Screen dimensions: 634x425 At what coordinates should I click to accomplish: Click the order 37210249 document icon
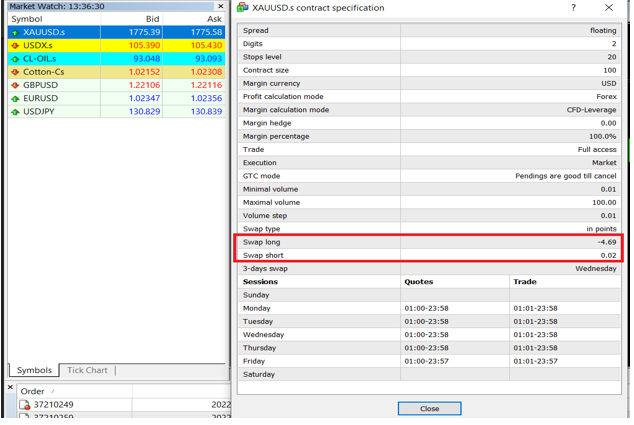click(25, 405)
